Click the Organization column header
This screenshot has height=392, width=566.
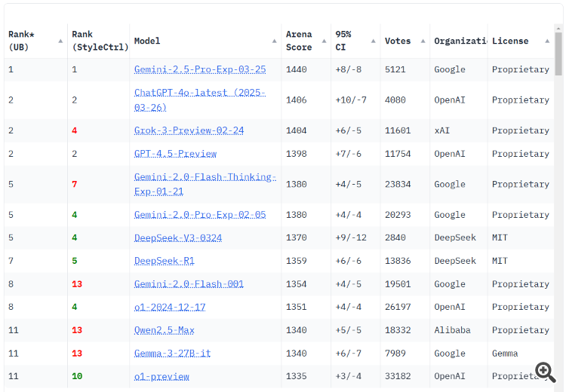coord(459,41)
